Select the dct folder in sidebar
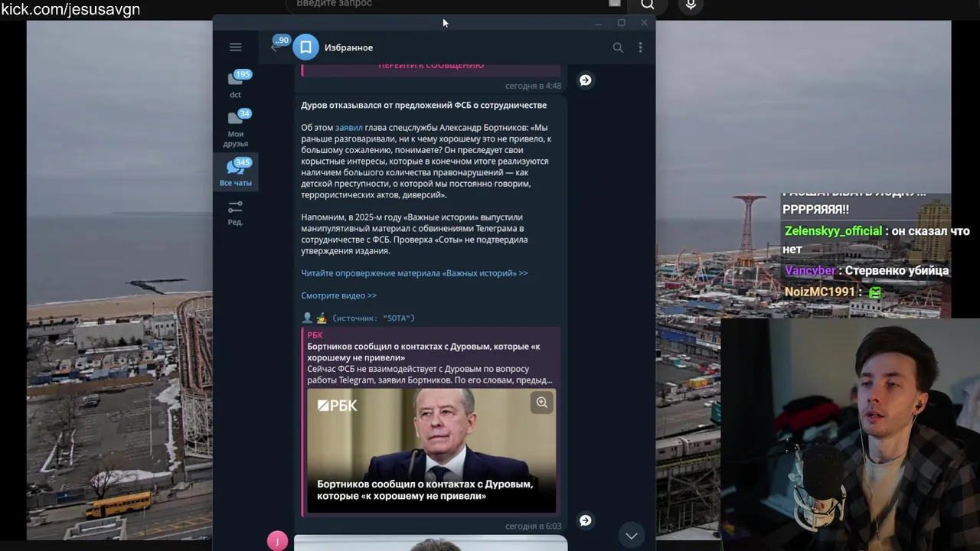Image resolution: width=980 pixels, height=551 pixels. pos(235,84)
